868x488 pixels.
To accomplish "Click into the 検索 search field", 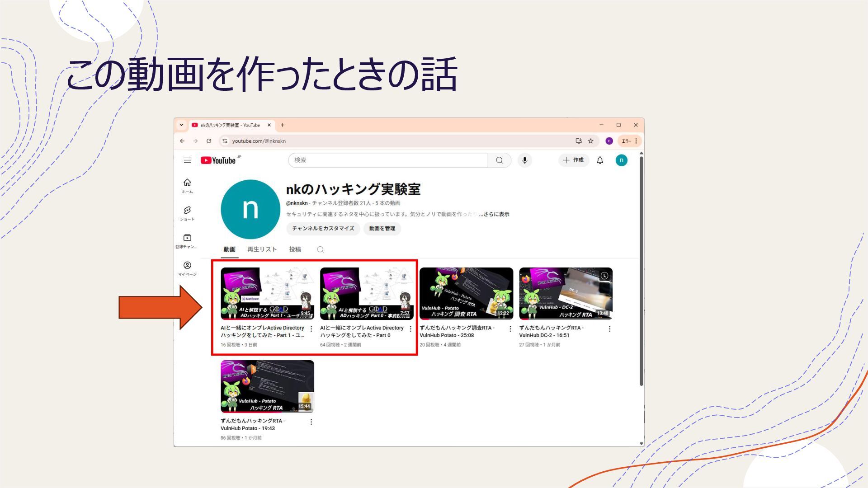I will click(x=388, y=160).
